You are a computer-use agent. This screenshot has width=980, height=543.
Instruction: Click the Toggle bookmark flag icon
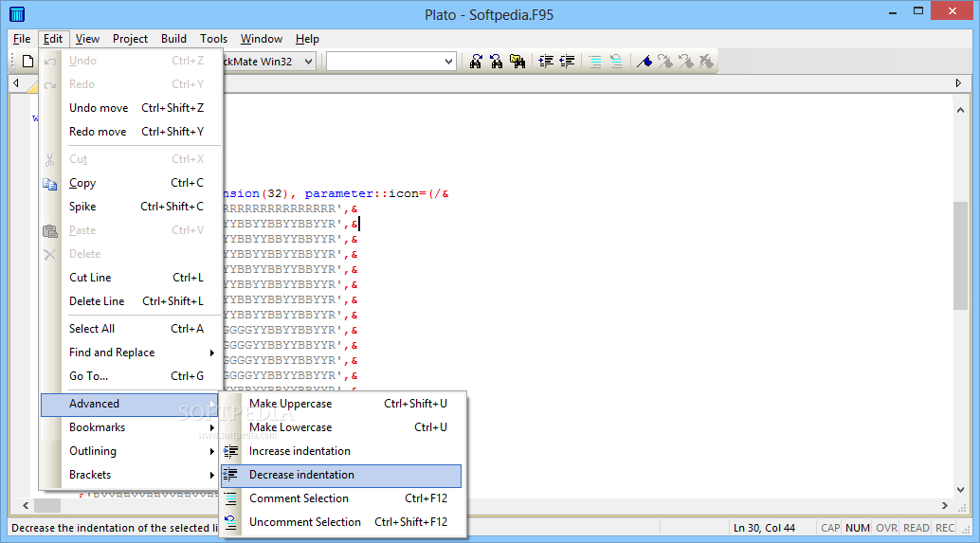[x=644, y=62]
